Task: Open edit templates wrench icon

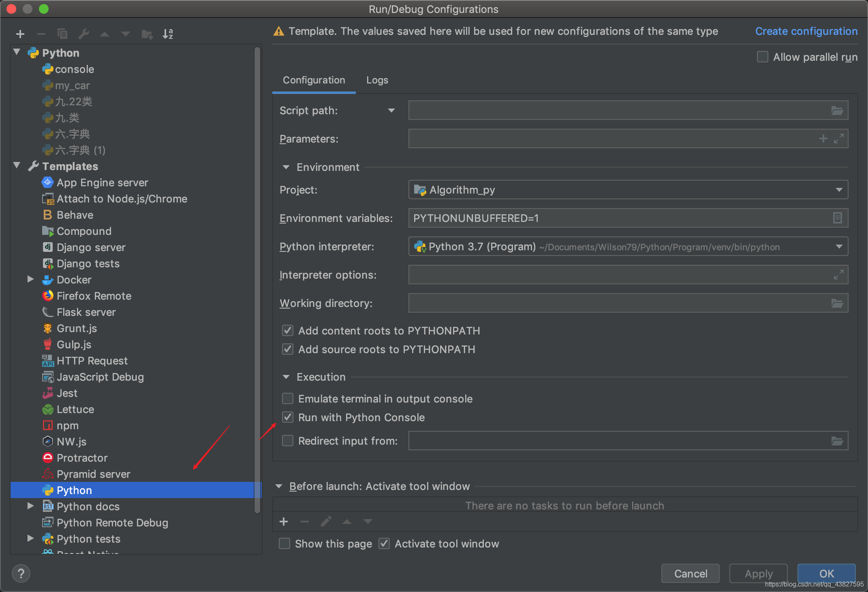Action: click(83, 34)
